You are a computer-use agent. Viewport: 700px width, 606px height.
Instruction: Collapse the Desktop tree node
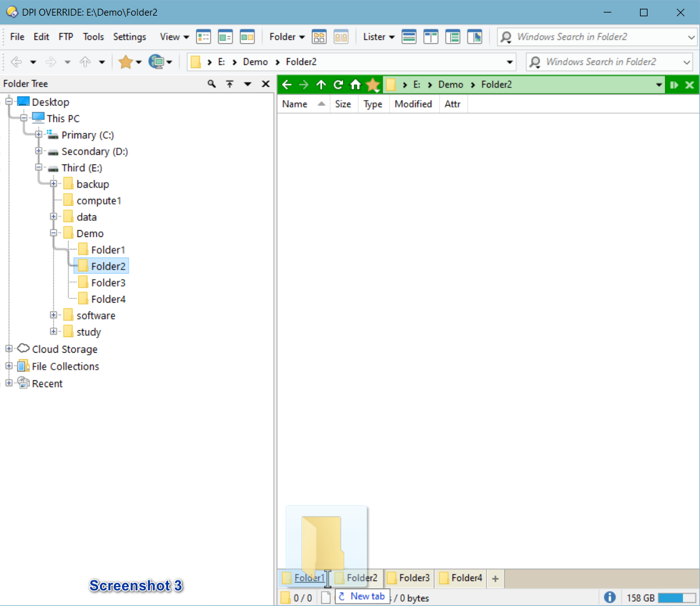9,101
